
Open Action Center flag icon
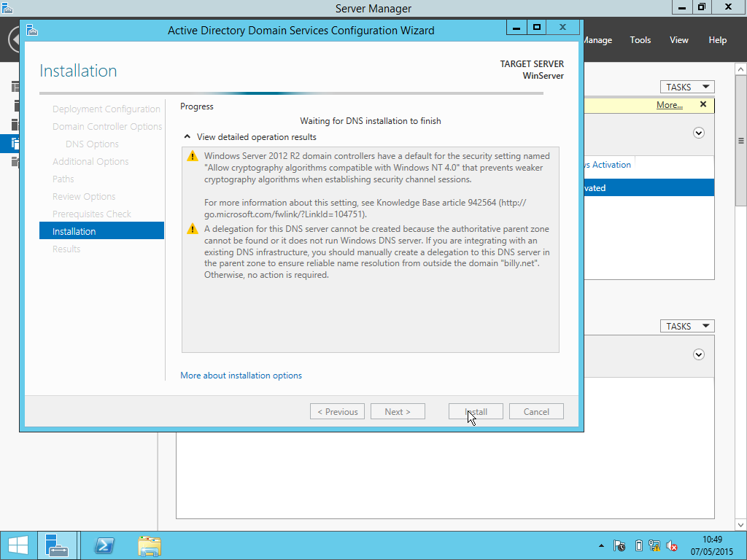point(619,545)
